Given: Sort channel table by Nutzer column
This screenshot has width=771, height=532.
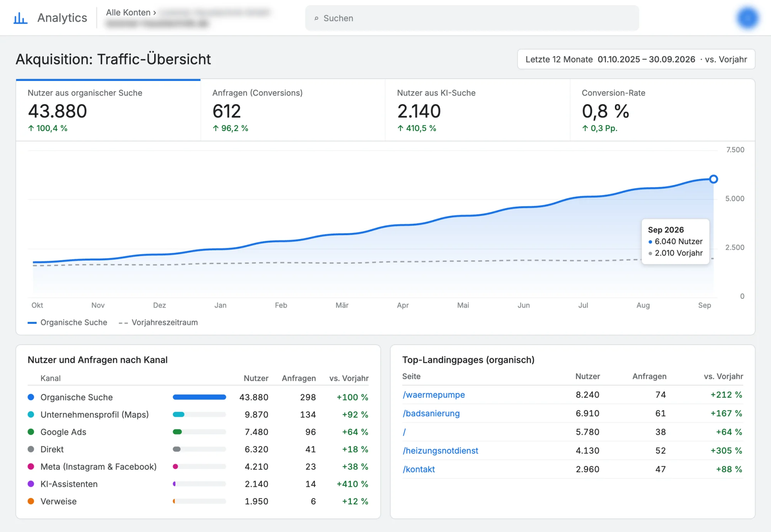Looking at the screenshot, I should [x=256, y=378].
